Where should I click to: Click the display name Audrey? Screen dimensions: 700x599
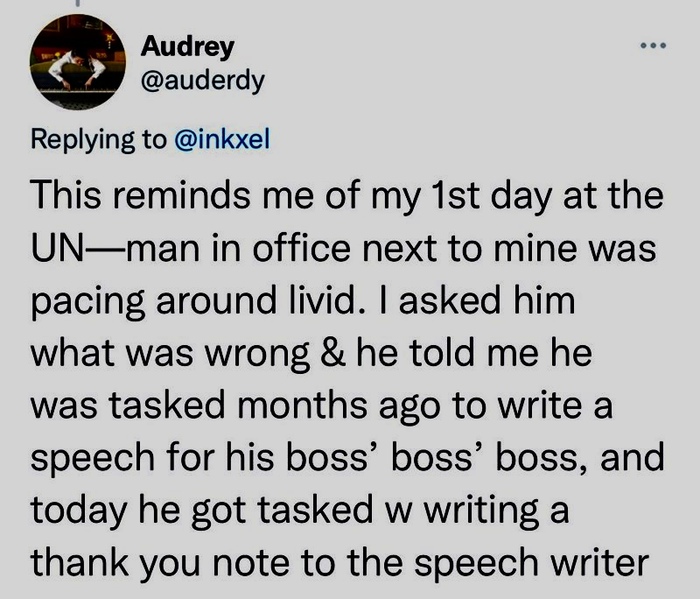click(188, 47)
